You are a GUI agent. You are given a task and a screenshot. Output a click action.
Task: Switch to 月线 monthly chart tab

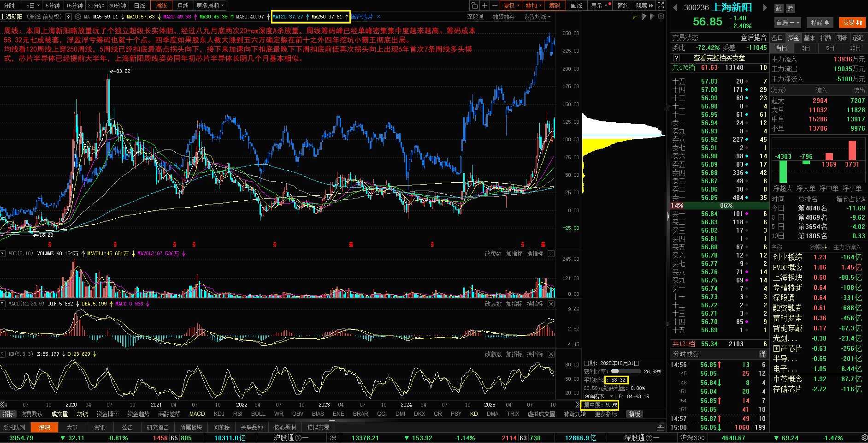pos(183,6)
